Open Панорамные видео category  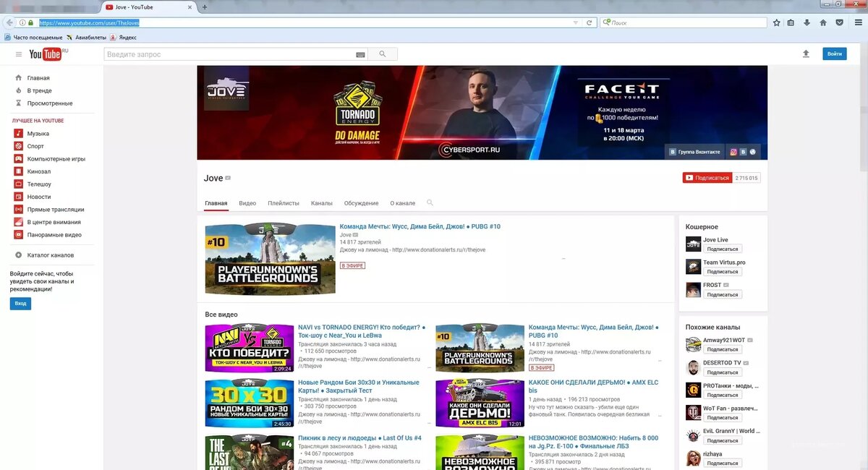click(54, 235)
